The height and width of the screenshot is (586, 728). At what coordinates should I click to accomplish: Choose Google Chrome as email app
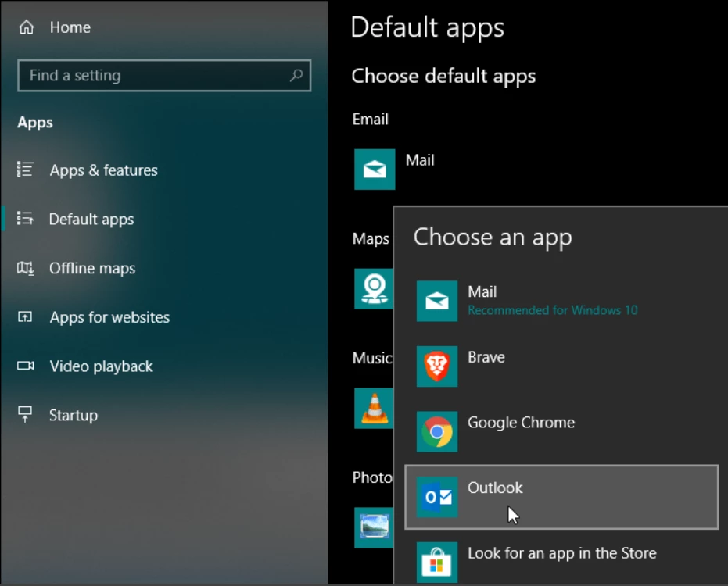(561, 432)
